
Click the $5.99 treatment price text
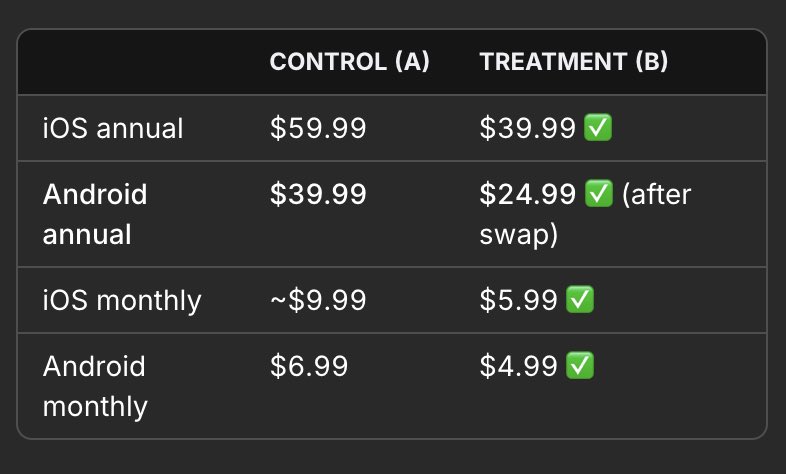(x=518, y=300)
